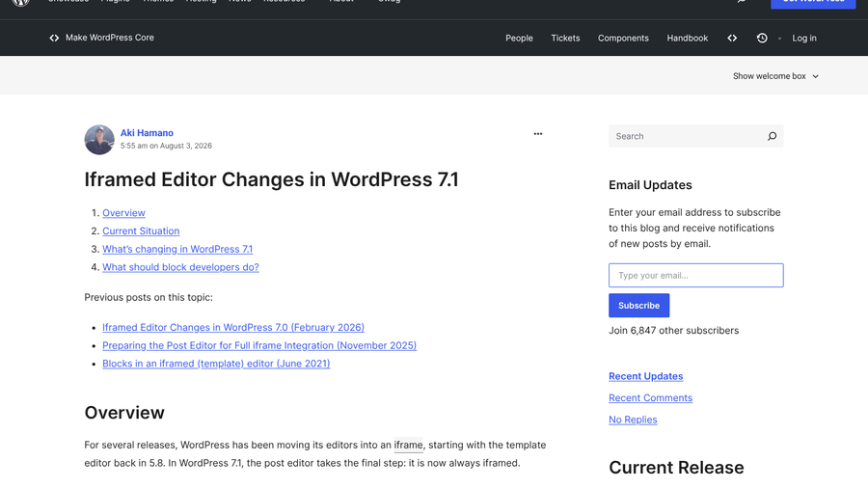Viewport: 868px width, 488px height.
Task: Open the People menu item
Action: 519,39
